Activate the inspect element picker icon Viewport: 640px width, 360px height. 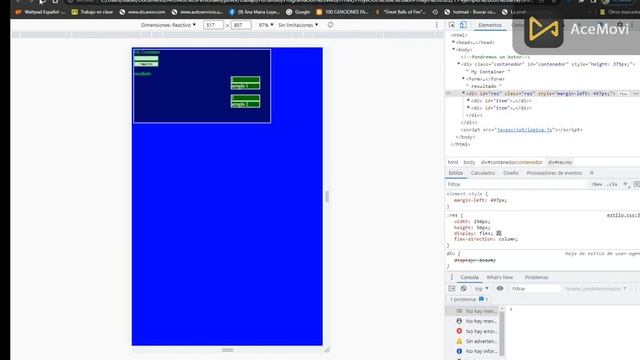pos(452,25)
